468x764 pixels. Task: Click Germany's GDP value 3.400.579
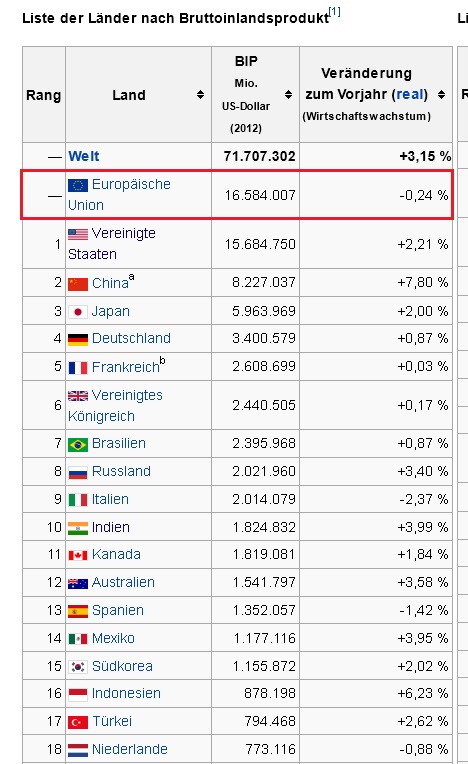[264, 338]
